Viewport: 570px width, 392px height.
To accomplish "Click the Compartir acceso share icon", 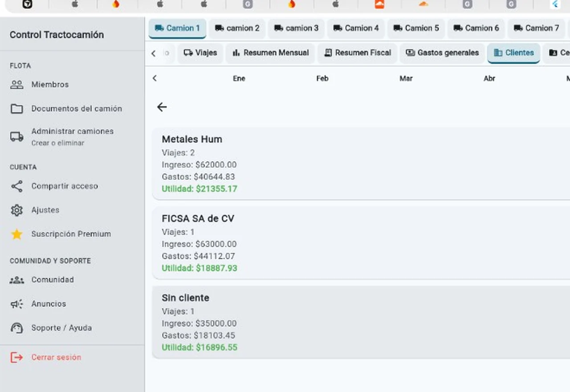I will point(17,186).
